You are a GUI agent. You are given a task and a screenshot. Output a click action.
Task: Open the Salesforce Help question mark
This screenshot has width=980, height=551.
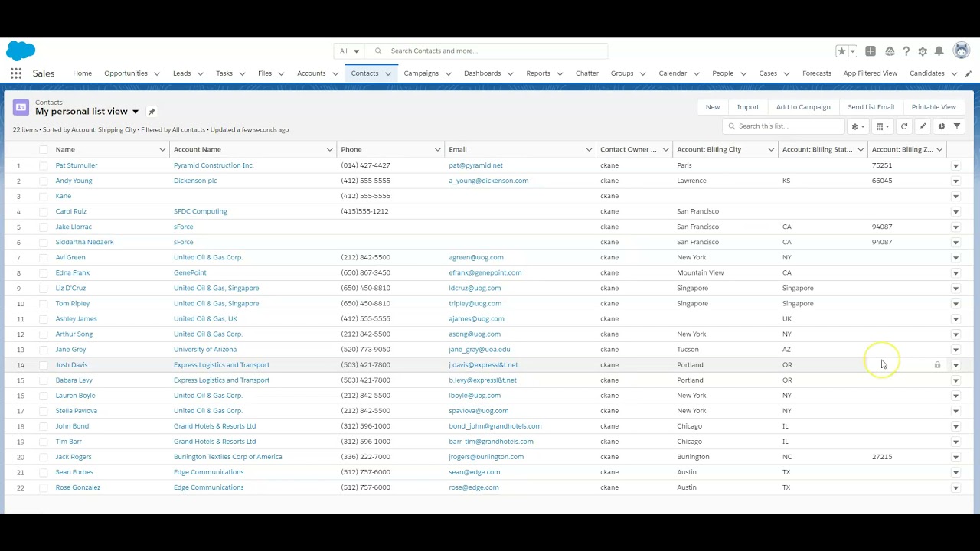pyautogui.click(x=906, y=51)
